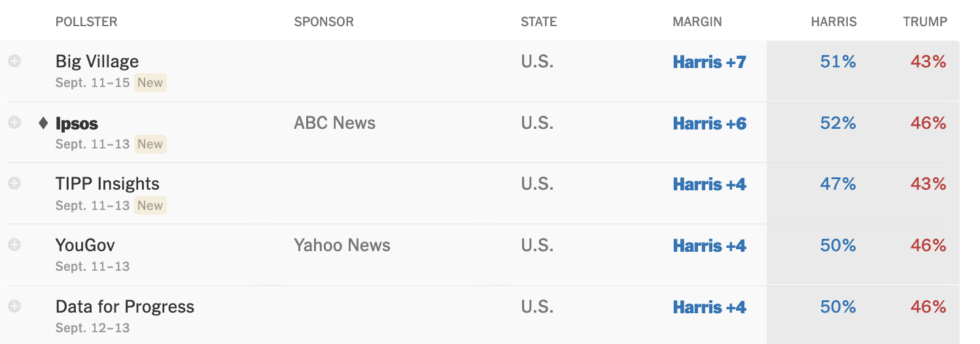Viewport: 980px width, 344px height.
Task: Open the Big Village pollster link
Action: tap(97, 61)
